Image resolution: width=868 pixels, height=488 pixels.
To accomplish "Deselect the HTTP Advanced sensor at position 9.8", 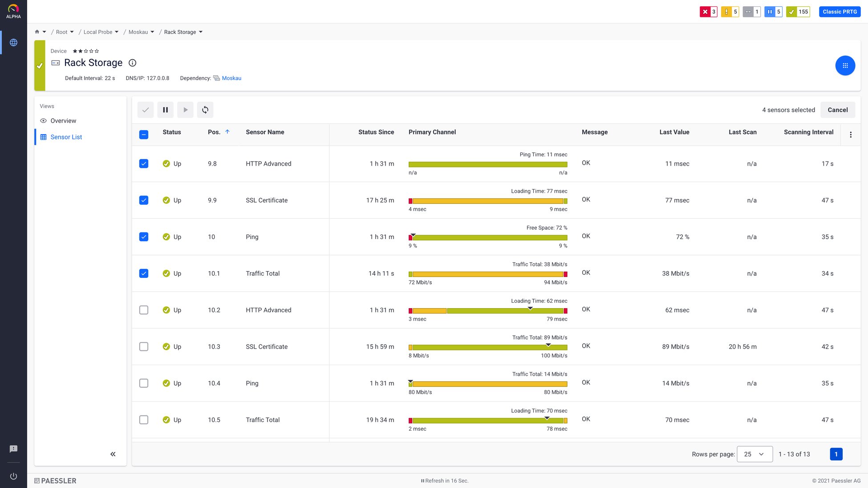I will pos(143,163).
